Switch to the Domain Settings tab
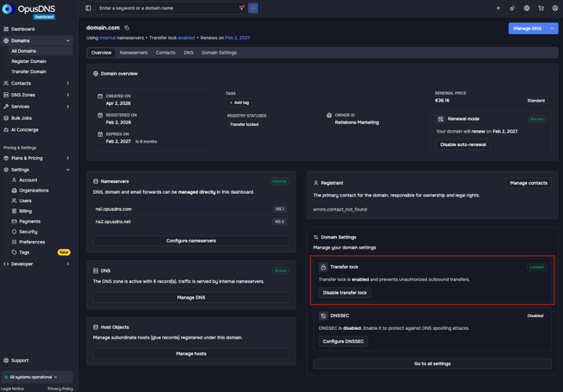Viewport: 563px width, 392px height. coord(219,53)
